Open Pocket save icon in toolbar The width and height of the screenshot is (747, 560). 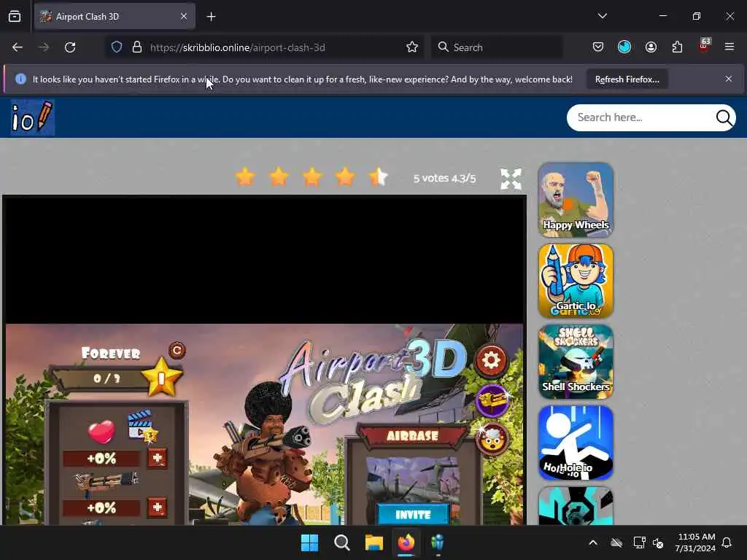[598, 47]
